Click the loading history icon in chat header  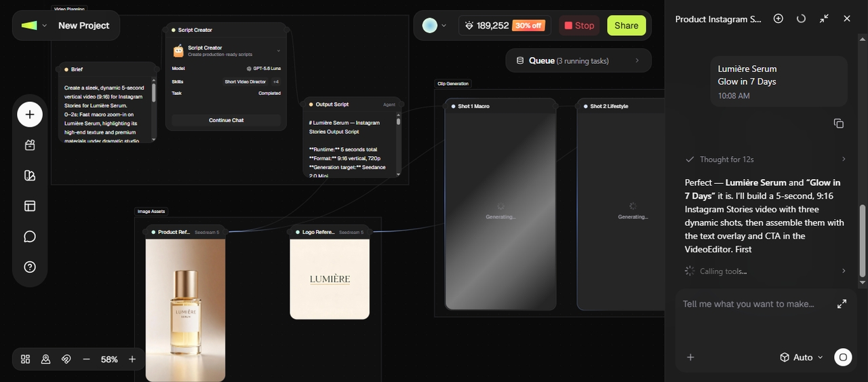click(801, 19)
